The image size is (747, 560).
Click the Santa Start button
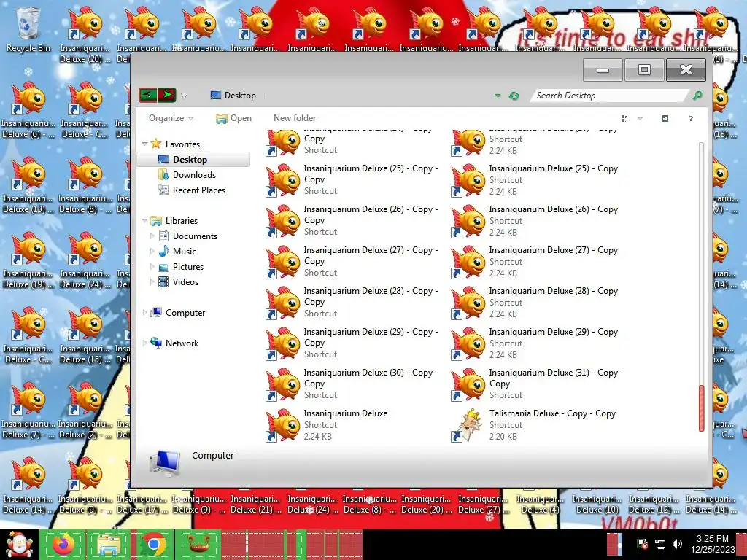[x=19, y=545]
